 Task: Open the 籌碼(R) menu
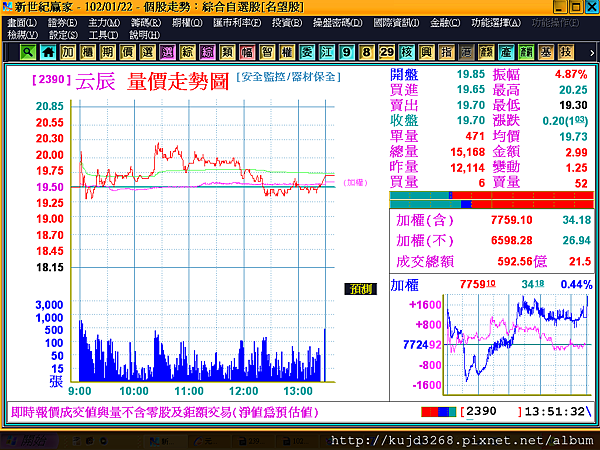[x=145, y=23]
